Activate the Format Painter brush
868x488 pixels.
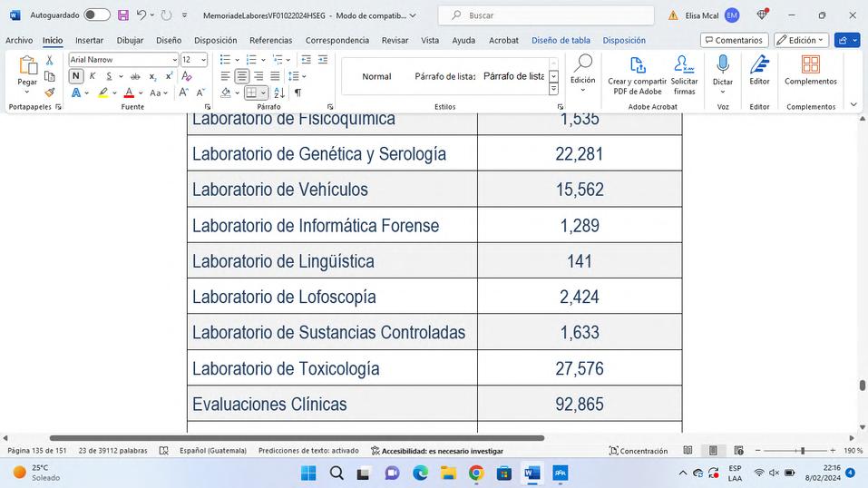click(x=49, y=92)
